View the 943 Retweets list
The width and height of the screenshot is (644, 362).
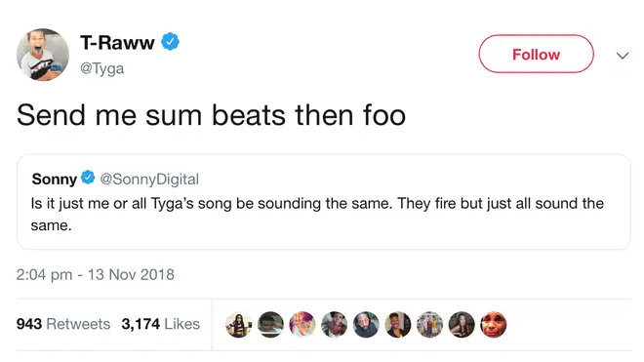(63, 324)
